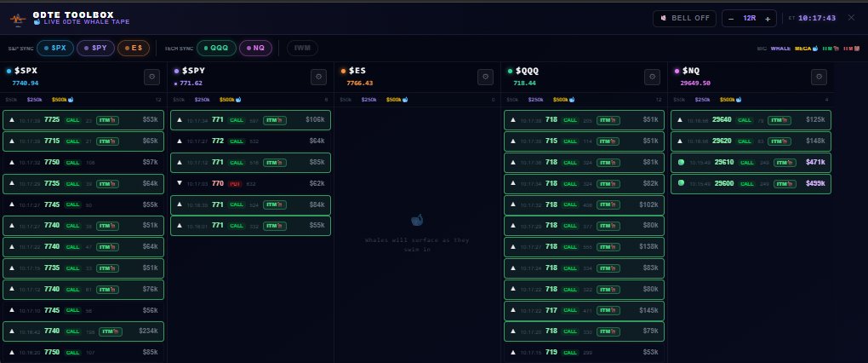
Task: Click the MEGA legend label
Action: (806, 49)
